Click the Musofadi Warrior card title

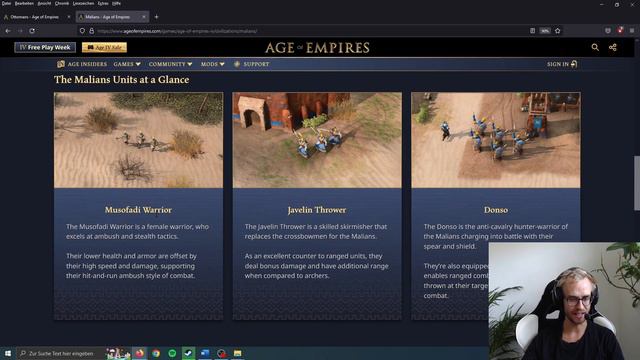[138, 210]
